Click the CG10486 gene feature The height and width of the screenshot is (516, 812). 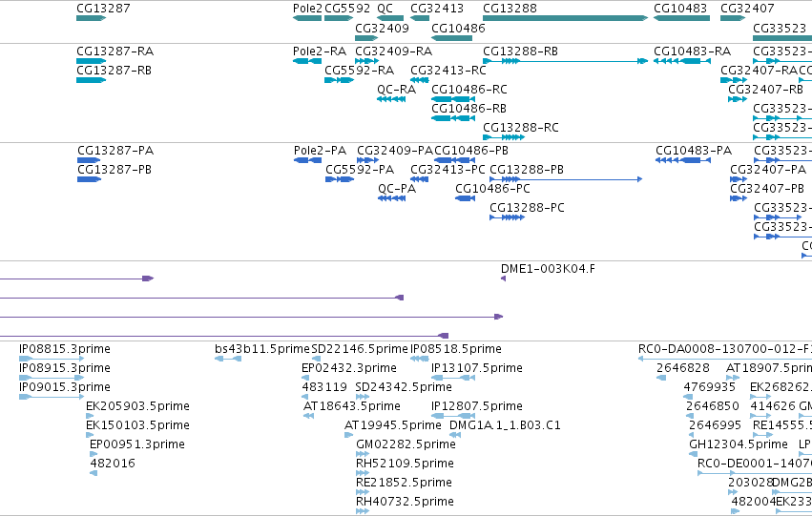(451, 38)
